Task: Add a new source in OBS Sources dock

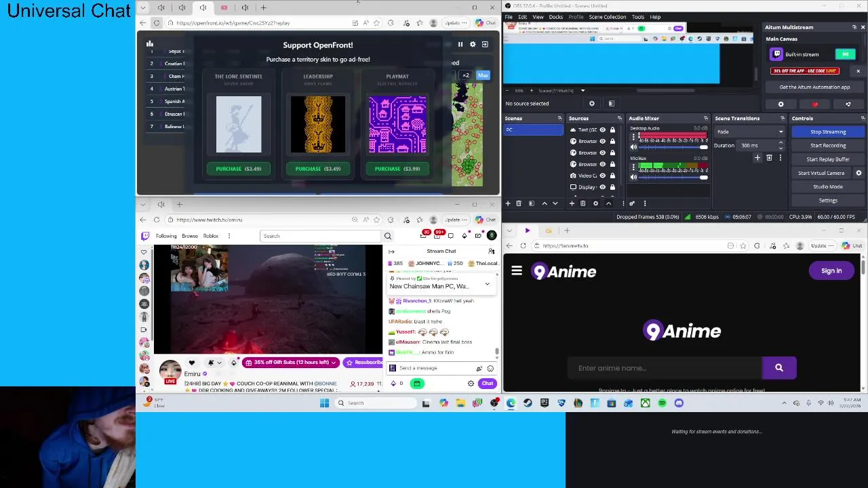Action: (x=572, y=203)
